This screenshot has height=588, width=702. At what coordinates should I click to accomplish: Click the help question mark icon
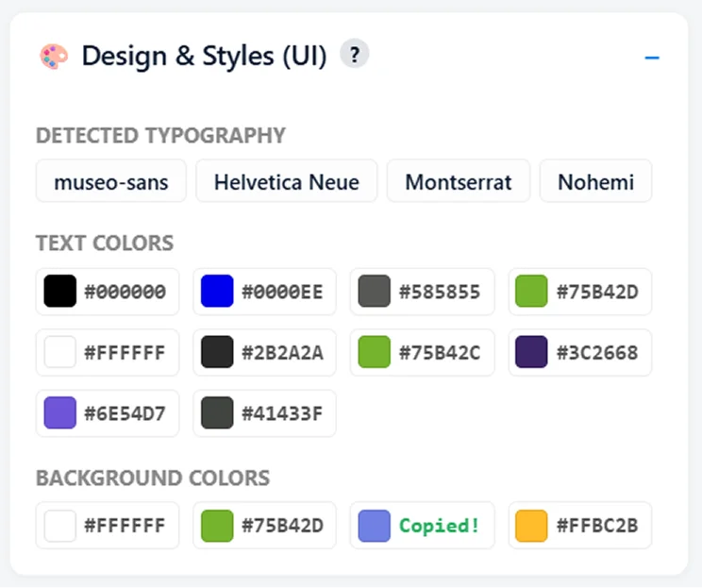[354, 55]
